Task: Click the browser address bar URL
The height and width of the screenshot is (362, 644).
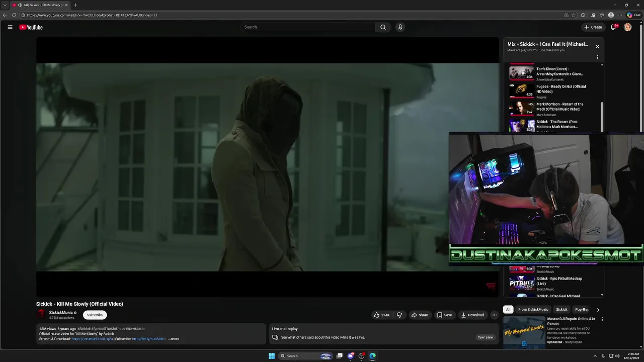Action: pyautogui.click(x=92, y=15)
